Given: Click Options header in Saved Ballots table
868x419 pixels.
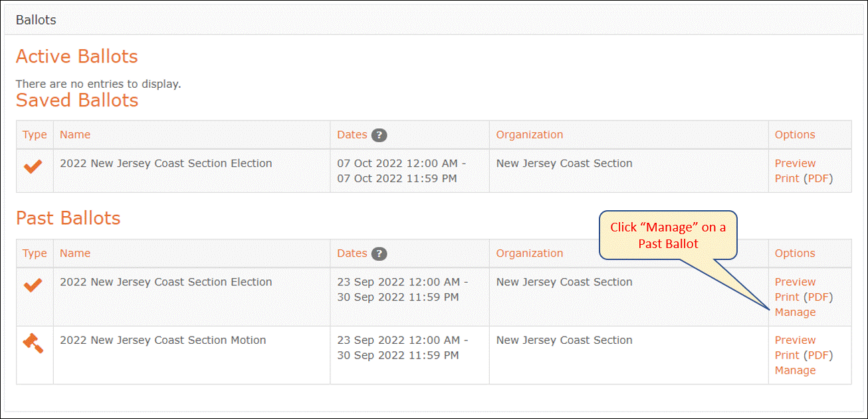Looking at the screenshot, I should (795, 134).
